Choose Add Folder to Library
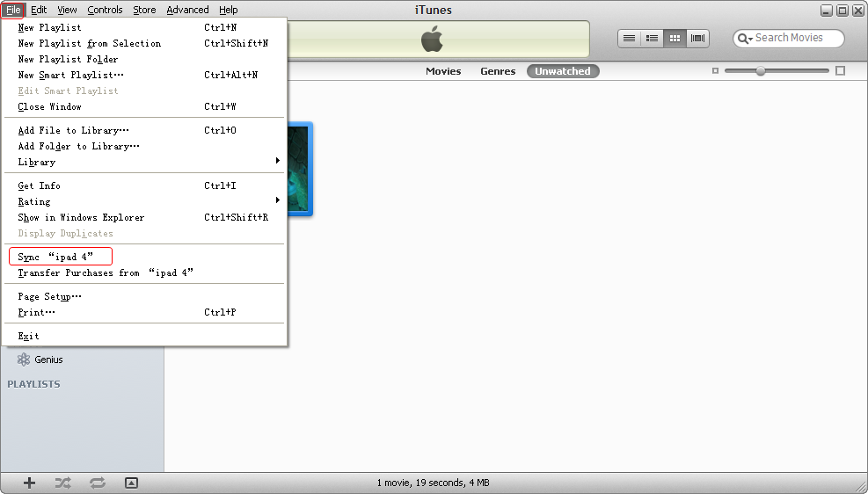Image resolution: width=868 pixels, height=494 pixels. coord(144,146)
